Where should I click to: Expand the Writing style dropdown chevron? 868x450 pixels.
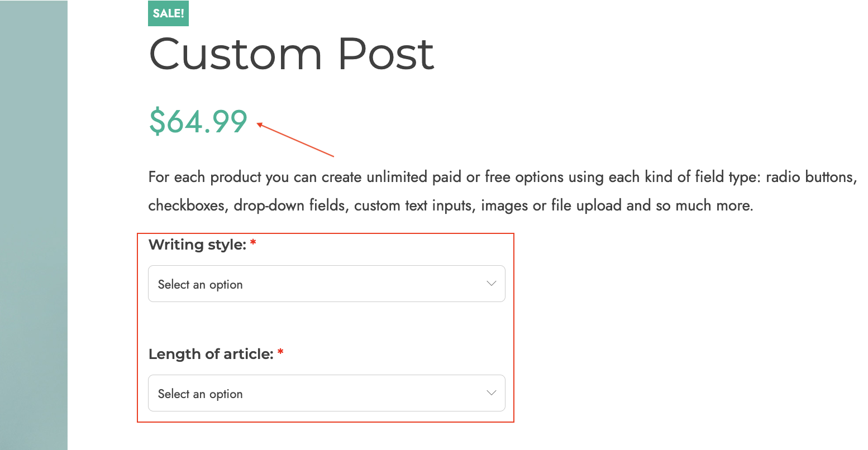click(x=492, y=284)
